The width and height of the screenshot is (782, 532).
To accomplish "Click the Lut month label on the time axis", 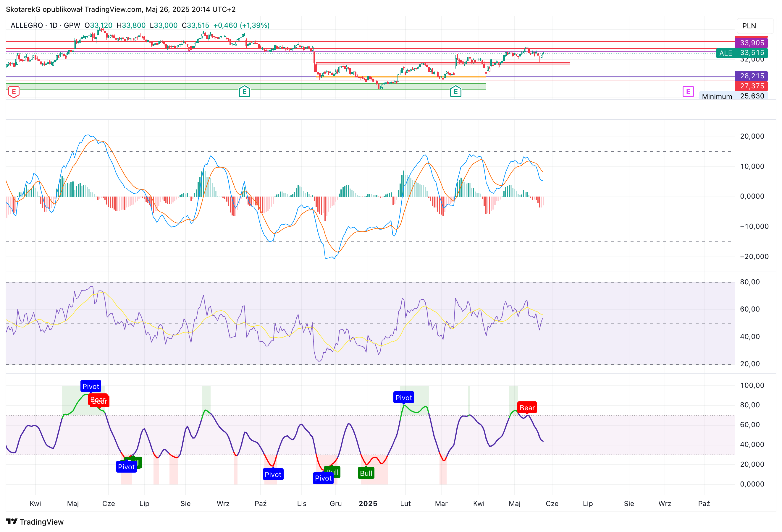I will pyautogui.click(x=405, y=503).
